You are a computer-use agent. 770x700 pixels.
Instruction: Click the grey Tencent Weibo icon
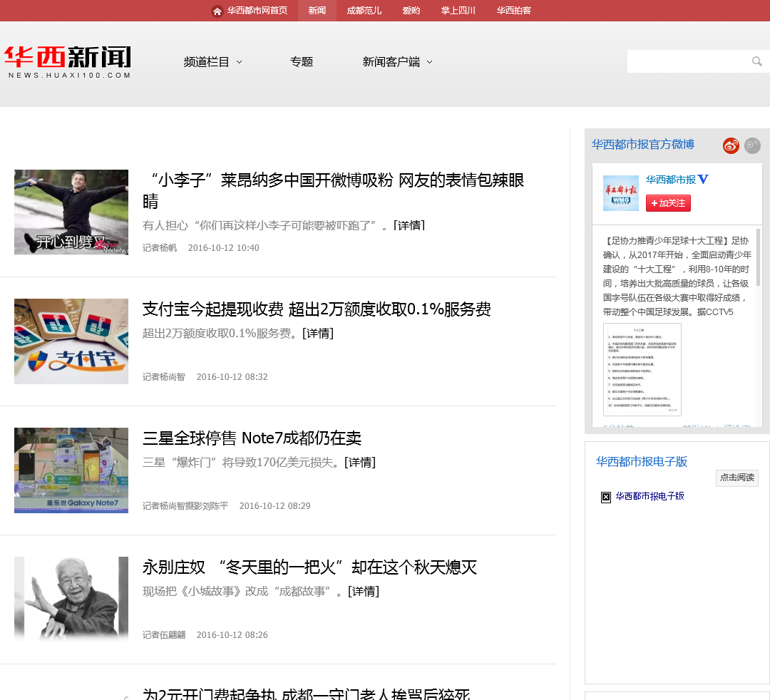(x=752, y=145)
